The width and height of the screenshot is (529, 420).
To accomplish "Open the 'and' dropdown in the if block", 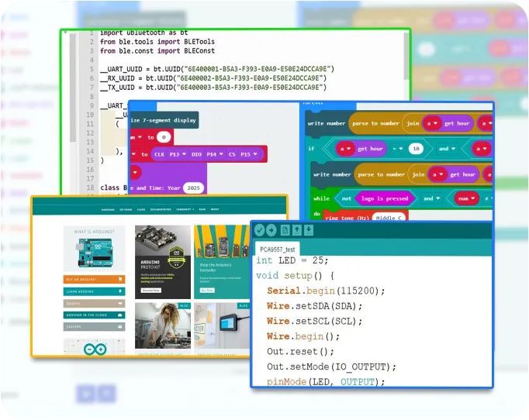I will [x=447, y=149].
